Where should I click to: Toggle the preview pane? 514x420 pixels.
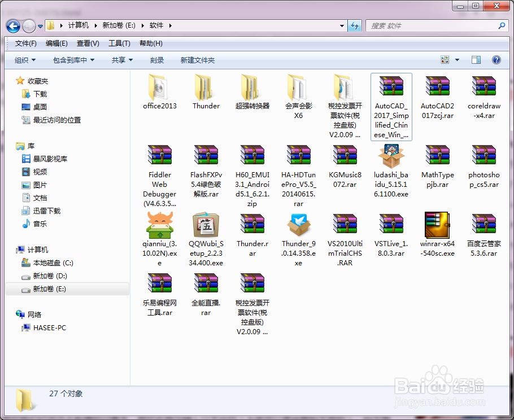(476, 60)
